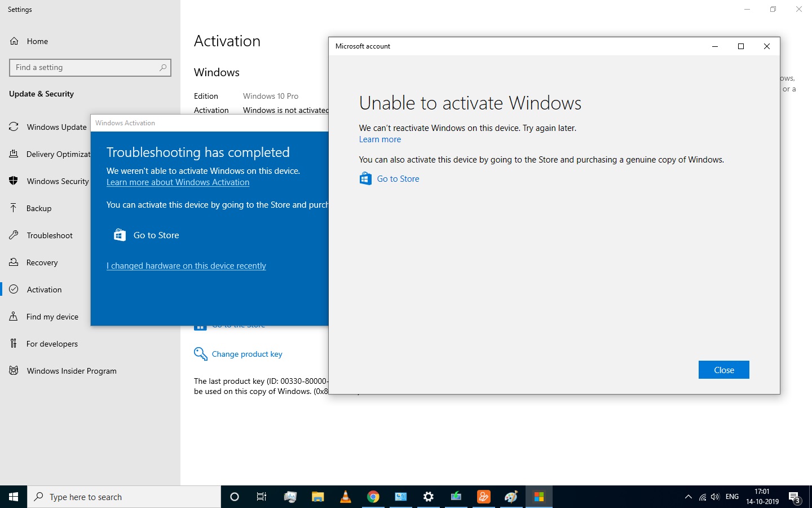
Task: Click the key icon beside Change product key
Action: (200, 354)
